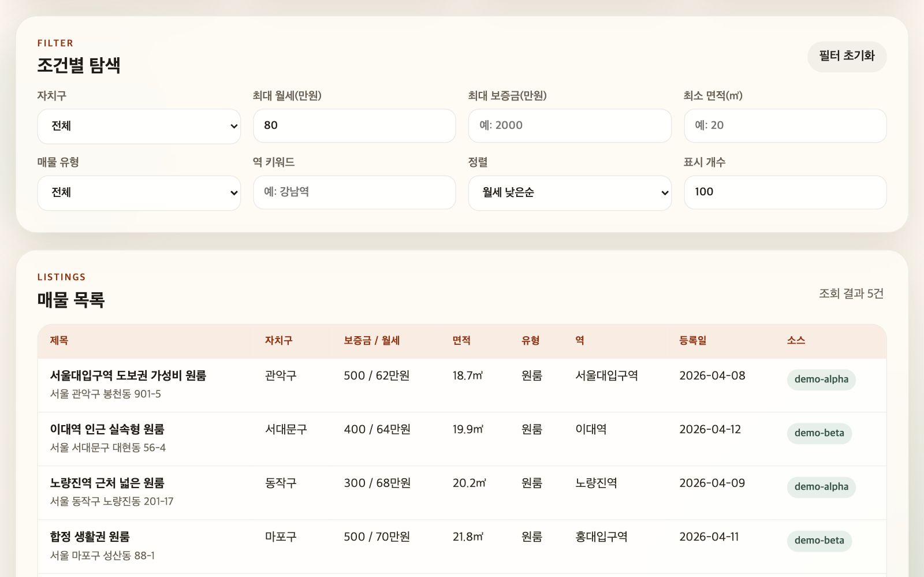Click station cell 홍대입구역
This screenshot has width=924, height=577.
click(601, 537)
